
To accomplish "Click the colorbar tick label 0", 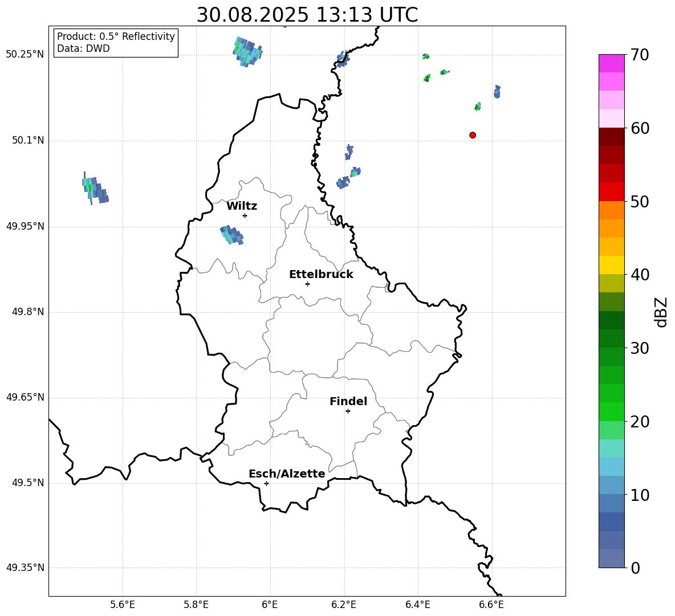I will coord(636,568).
